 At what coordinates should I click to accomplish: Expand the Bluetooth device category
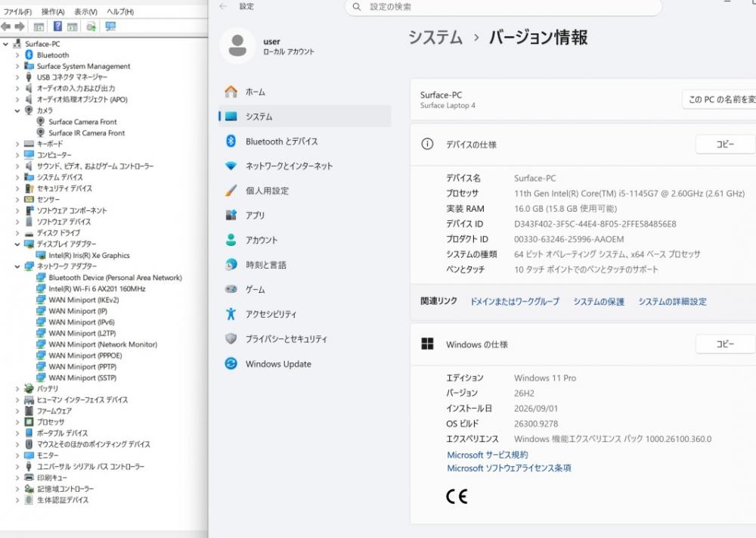click(x=17, y=55)
